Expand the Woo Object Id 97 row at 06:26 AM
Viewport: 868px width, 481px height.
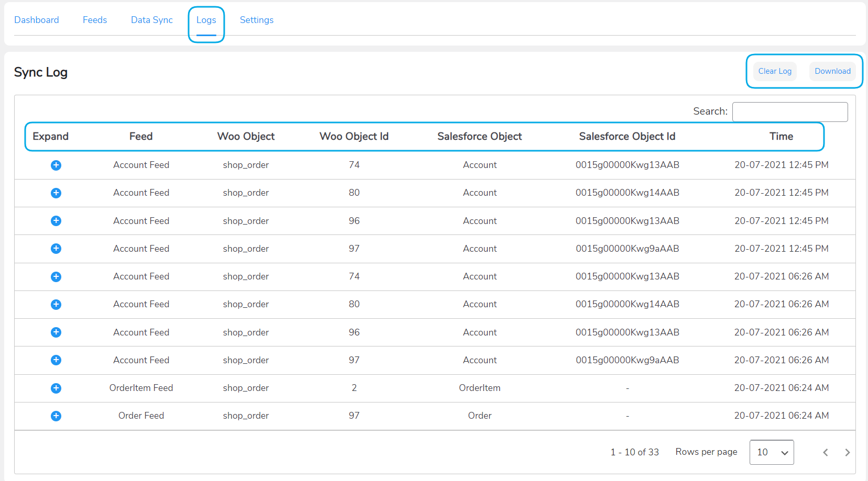click(56, 360)
